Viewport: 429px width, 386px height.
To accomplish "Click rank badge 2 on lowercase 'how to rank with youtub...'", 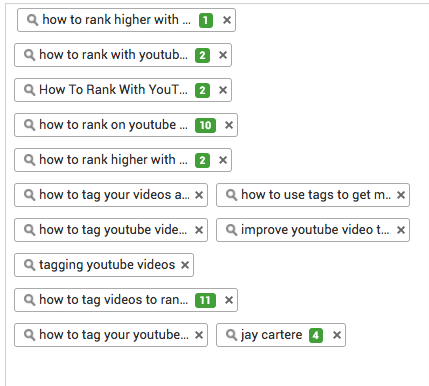I will tap(202, 56).
